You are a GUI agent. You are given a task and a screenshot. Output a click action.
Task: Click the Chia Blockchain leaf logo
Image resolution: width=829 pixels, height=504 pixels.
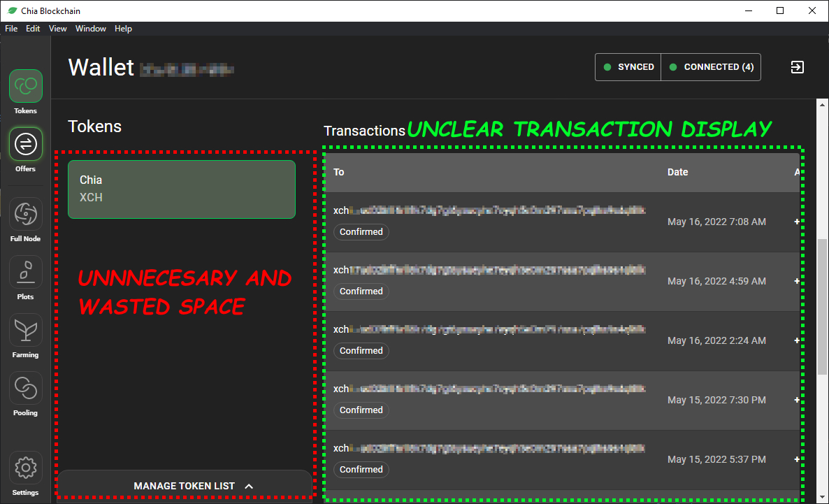pyautogui.click(x=12, y=10)
